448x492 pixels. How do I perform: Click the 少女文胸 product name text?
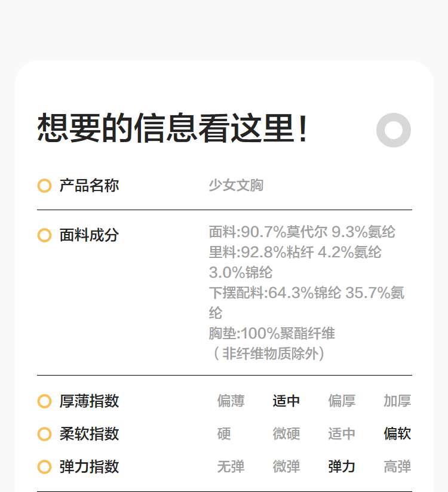point(236,186)
